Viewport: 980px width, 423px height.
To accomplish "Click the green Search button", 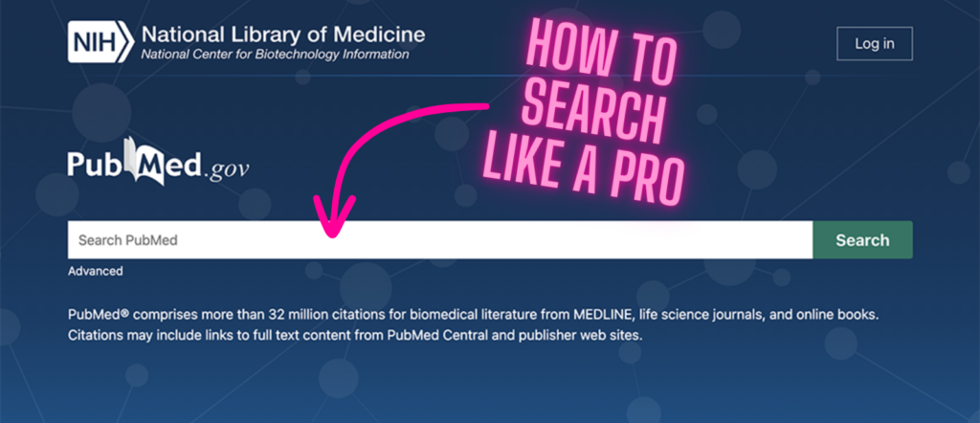I will coord(862,240).
